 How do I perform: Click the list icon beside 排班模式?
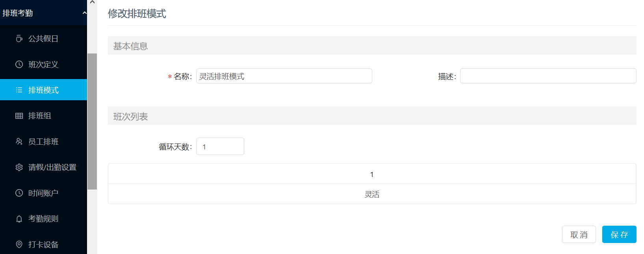point(19,90)
